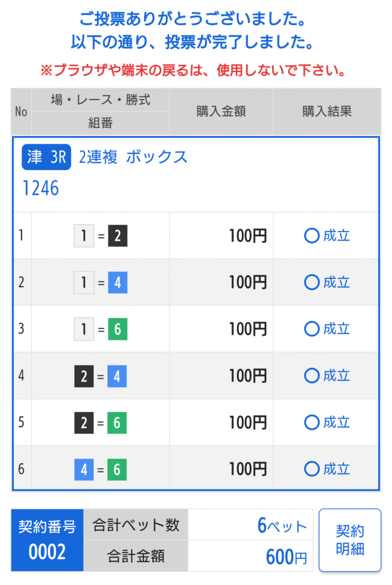The height and width of the screenshot is (585, 392).
Task: Click black boat 2 badge in row 1
Action: [118, 236]
